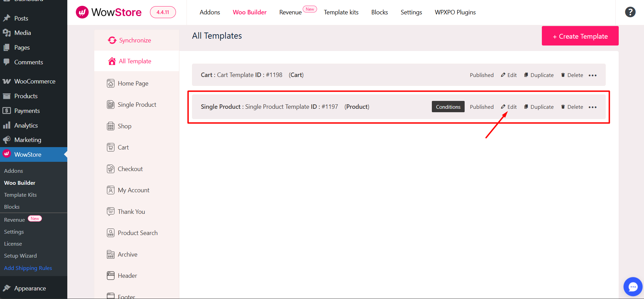This screenshot has height=299, width=644.
Task: Select the Shop template icon
Action: click(111, 126)
